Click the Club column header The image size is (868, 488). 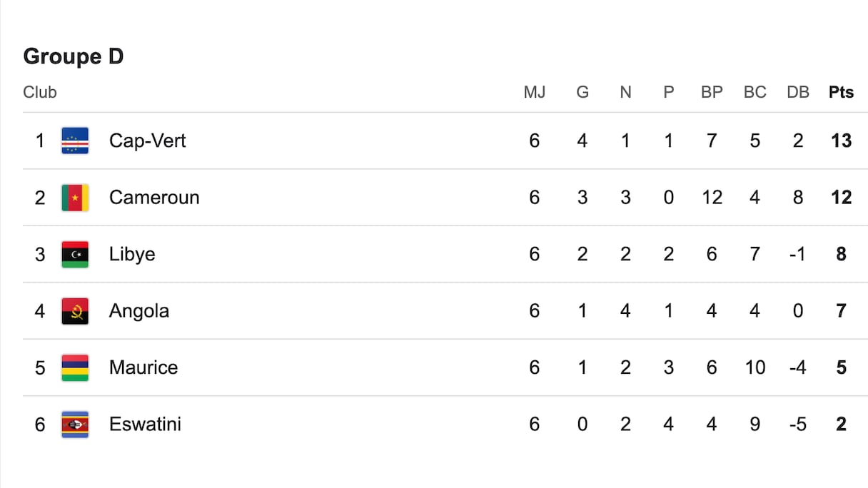tap(40, 92)
